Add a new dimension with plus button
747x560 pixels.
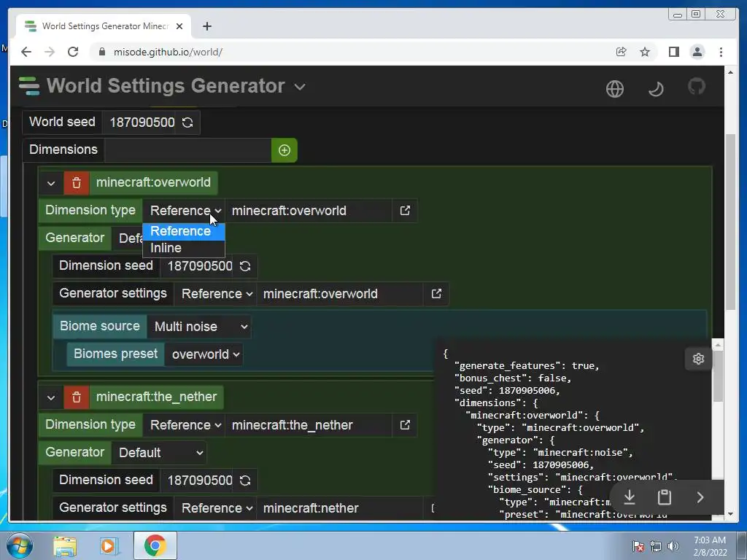[285, 150]
